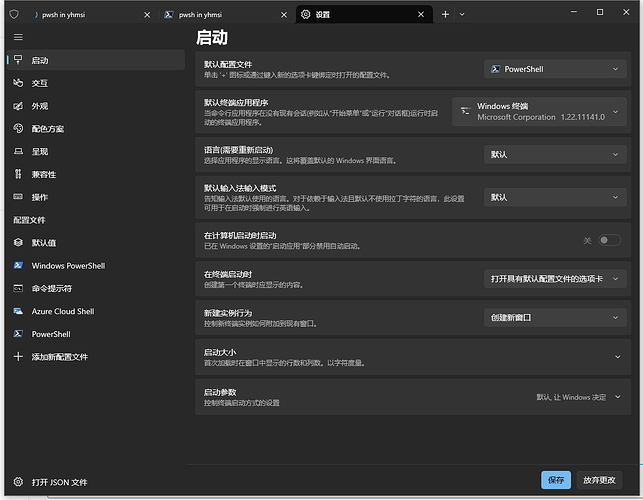Click the shield icon in title bar
Image resolution: width=643 pixels, height=500 pixels.
coord(14,15)
